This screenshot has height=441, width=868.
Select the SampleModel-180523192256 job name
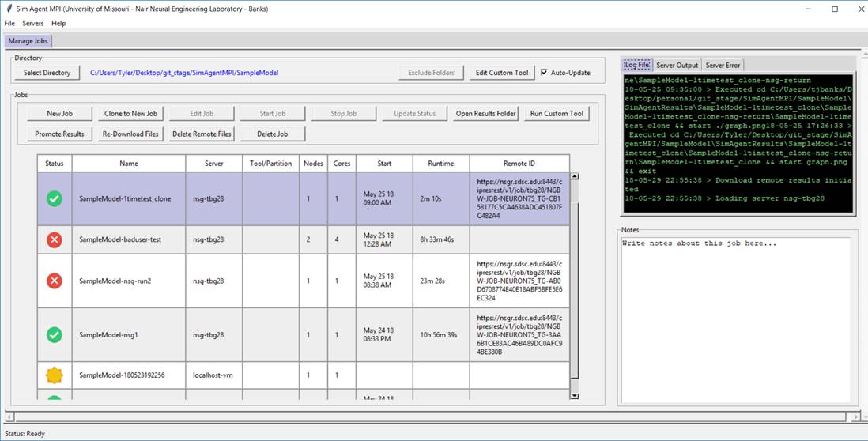[x=122, y=375]
